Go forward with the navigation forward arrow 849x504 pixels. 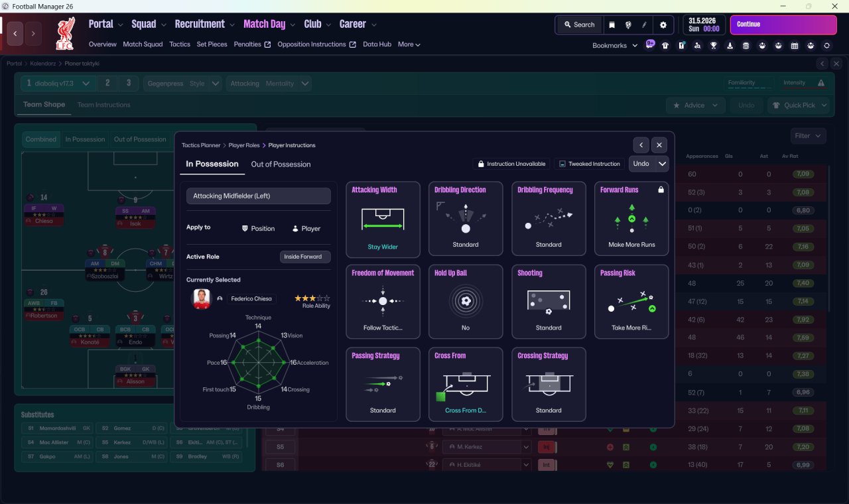(x=33, y=32)
